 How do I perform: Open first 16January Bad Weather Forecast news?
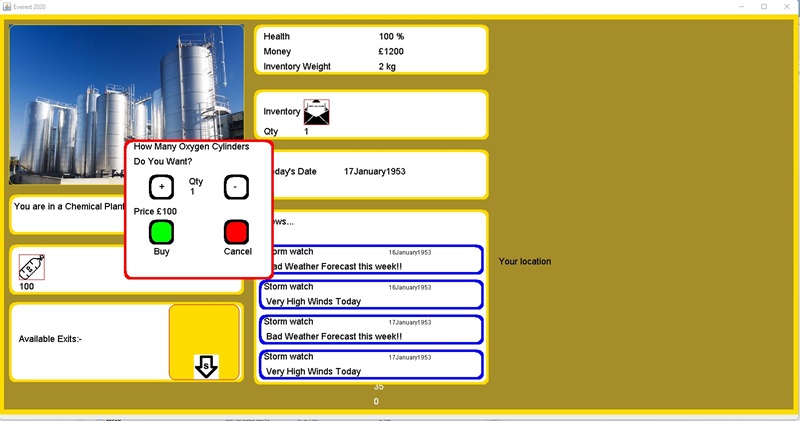[x=371, y=260]
